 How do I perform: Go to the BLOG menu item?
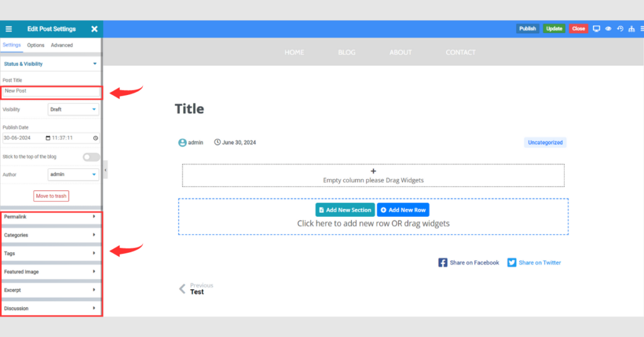coord(347,53)
